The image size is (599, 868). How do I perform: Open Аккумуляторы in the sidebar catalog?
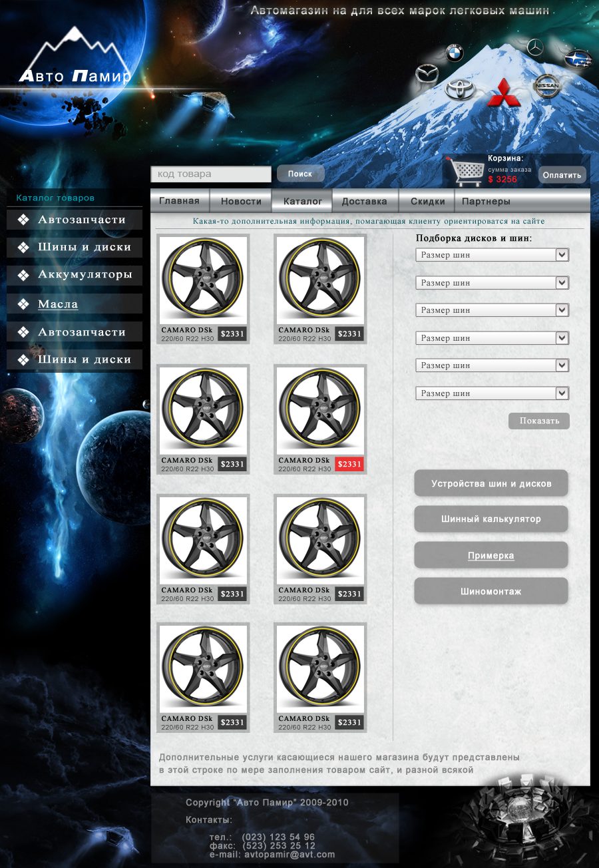click(x=85, y=275)
